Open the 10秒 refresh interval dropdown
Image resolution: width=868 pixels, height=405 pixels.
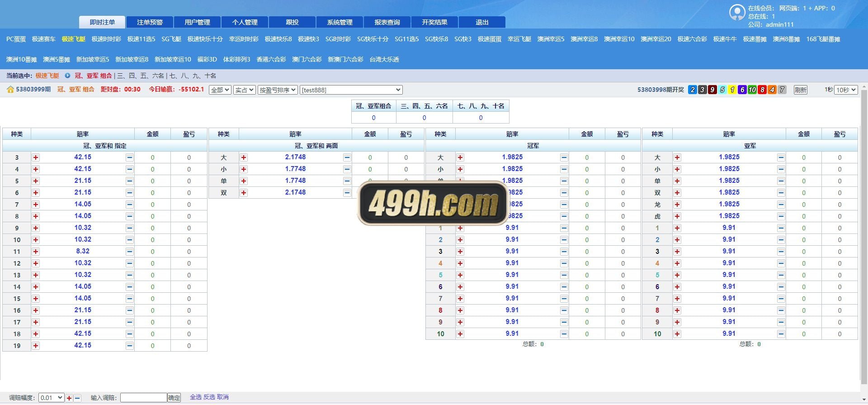point(846,90)
